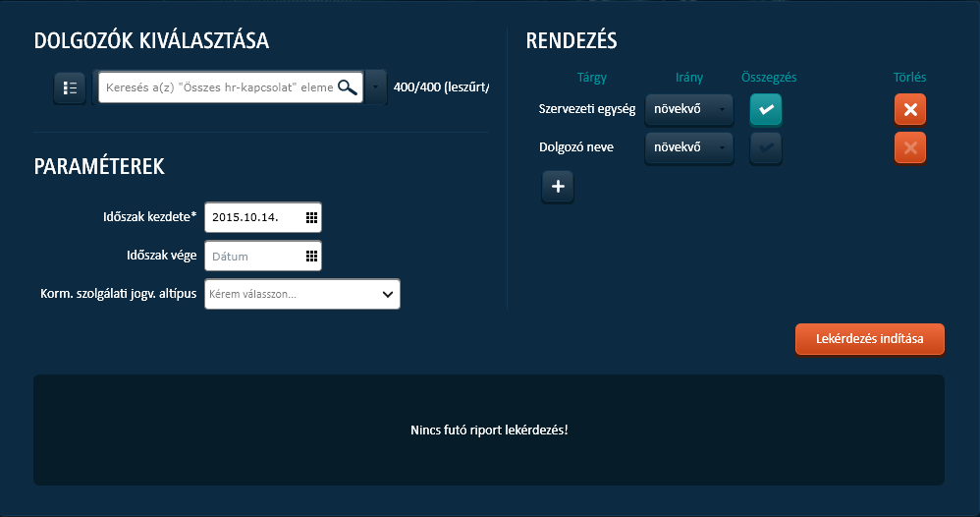Change sort direction for Szervezeti egység
Viewport: 980px width, 517px height.
click(688, 109)
